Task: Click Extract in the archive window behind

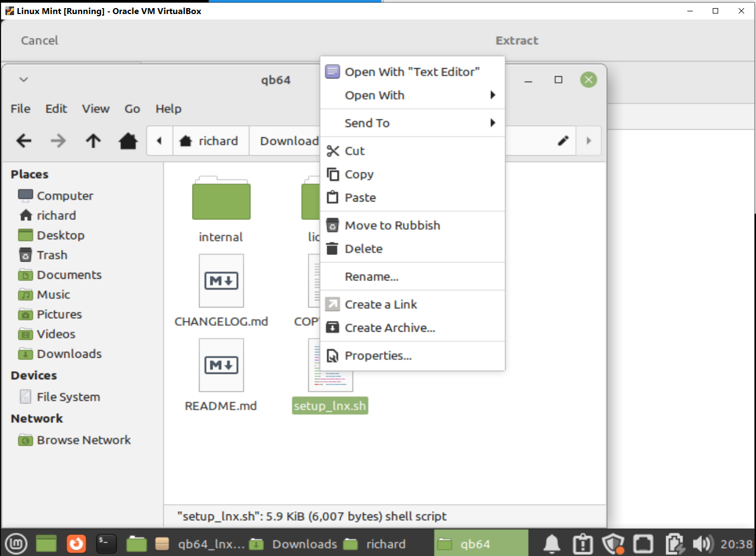Action: (517, 41)
